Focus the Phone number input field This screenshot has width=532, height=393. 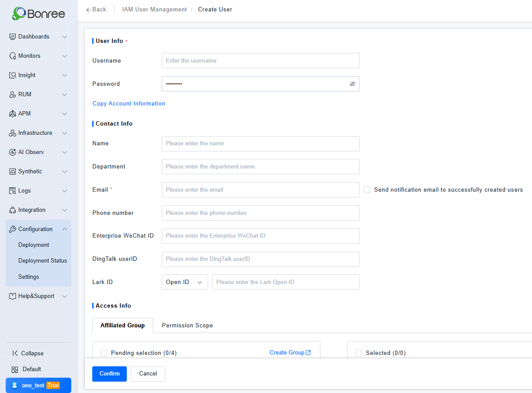[261, 213]
